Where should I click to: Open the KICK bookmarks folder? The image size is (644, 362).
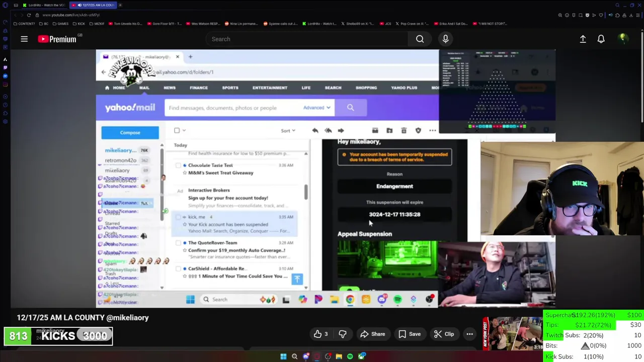[x=78, y=24]
